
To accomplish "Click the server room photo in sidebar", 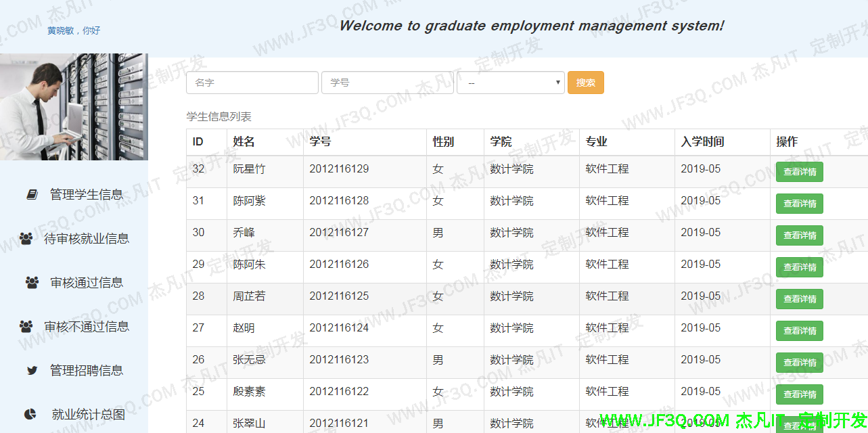I will coord(74,107).
